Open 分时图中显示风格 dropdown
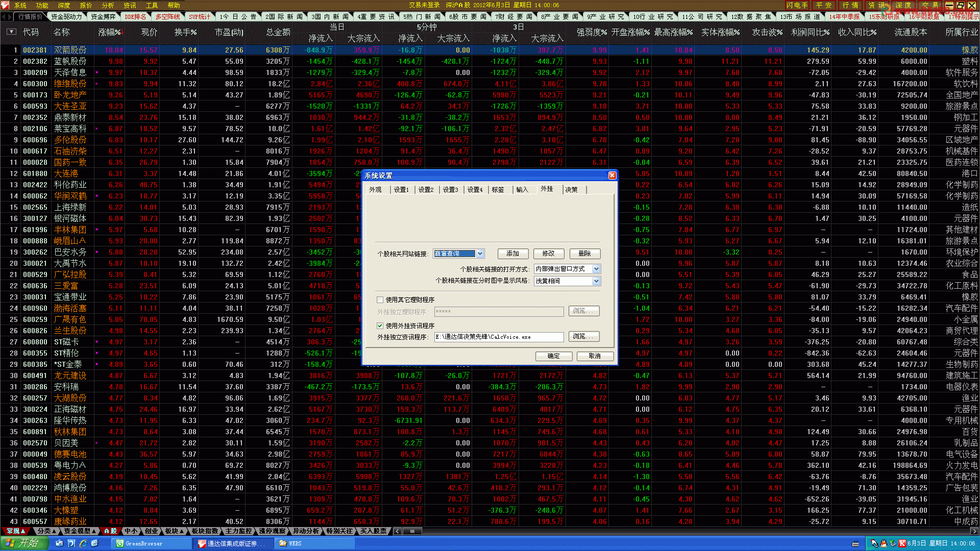This screenshot has width=980, height=551. coord(596,282)
